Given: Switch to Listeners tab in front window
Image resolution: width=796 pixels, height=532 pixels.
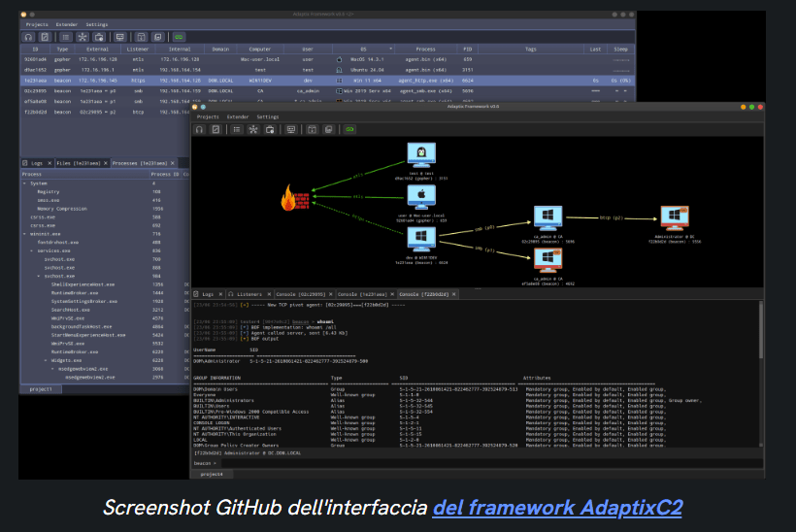Looking at the screenshot, I should tap(246, 294).
